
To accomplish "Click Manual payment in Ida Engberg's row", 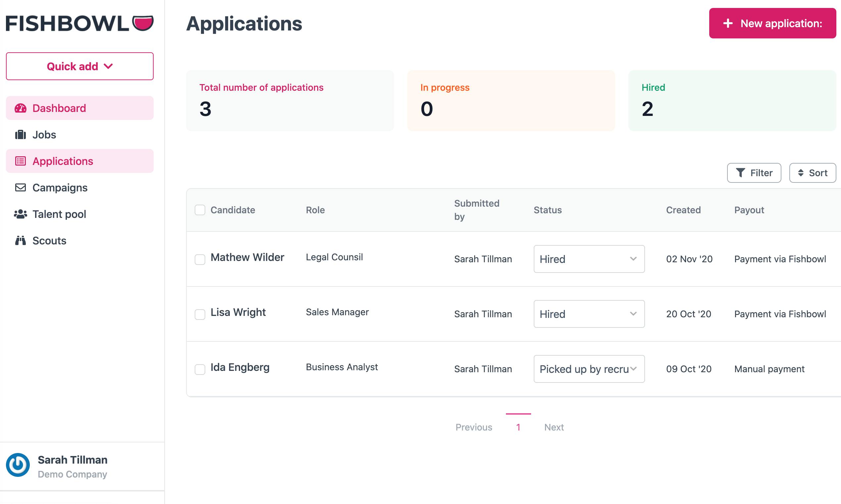I will [x=769, y=369].
